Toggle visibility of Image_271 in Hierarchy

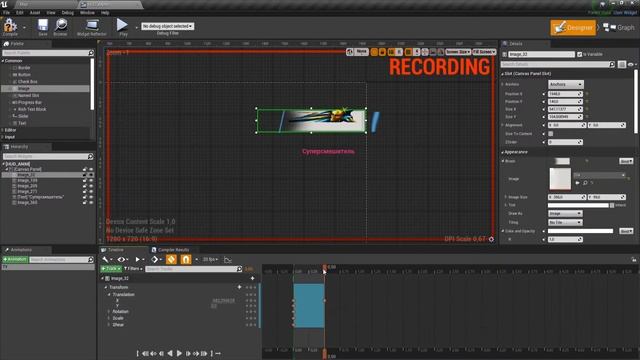tap(91, 191)
